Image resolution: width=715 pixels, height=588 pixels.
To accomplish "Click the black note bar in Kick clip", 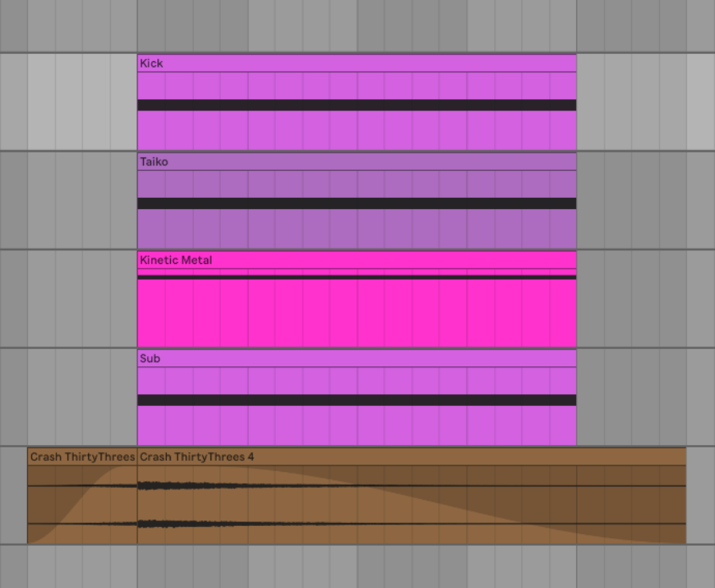I will (356, 105).
